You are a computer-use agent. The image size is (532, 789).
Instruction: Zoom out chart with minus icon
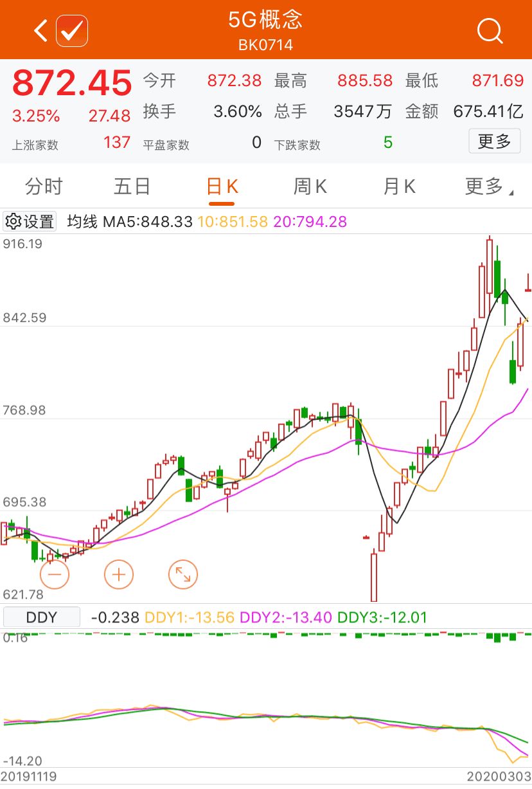coord(55,574)
